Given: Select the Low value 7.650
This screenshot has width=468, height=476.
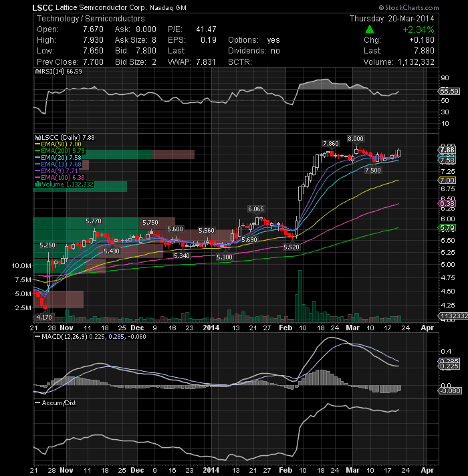Looking at the screenshot, I should 93,51.
